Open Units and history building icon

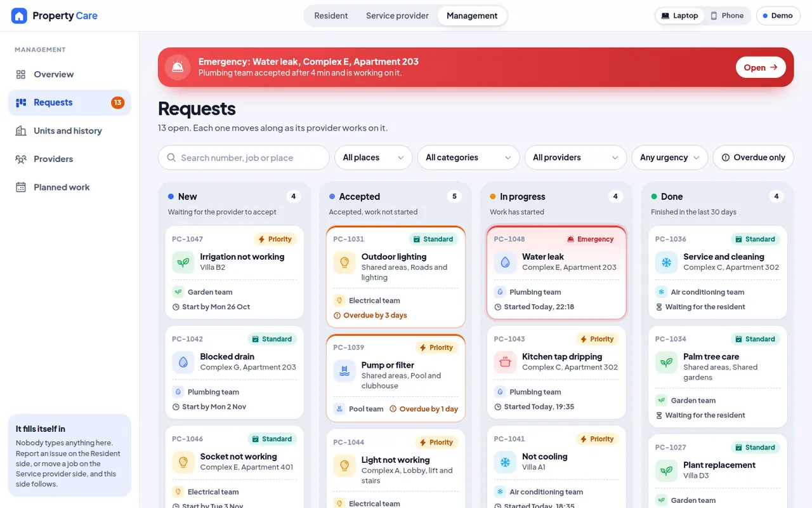(x=21, y=131)
